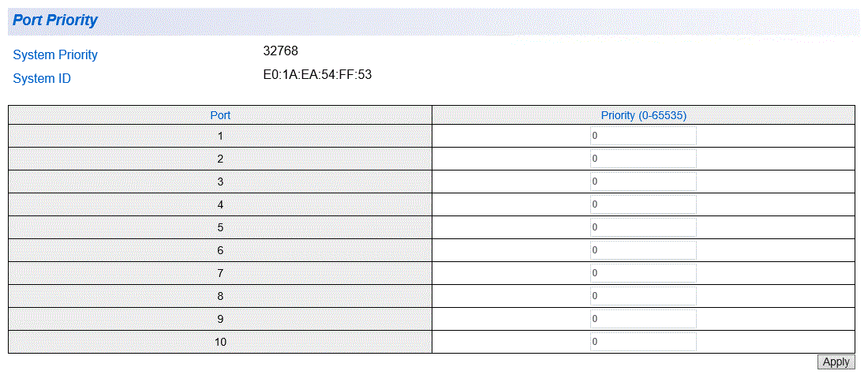This screenshot has width=868, height=386.
Task: Focus the Priority field for port 2
Action: [x=643, y=159]
